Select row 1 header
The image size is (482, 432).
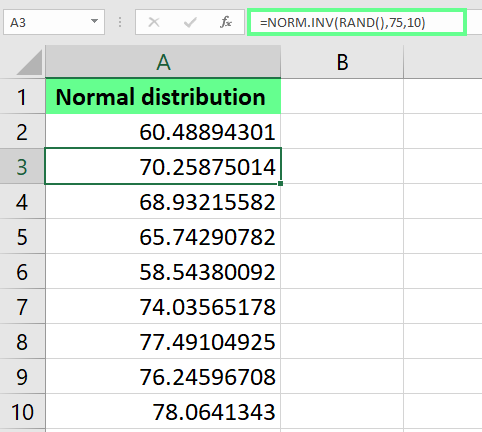22,97
